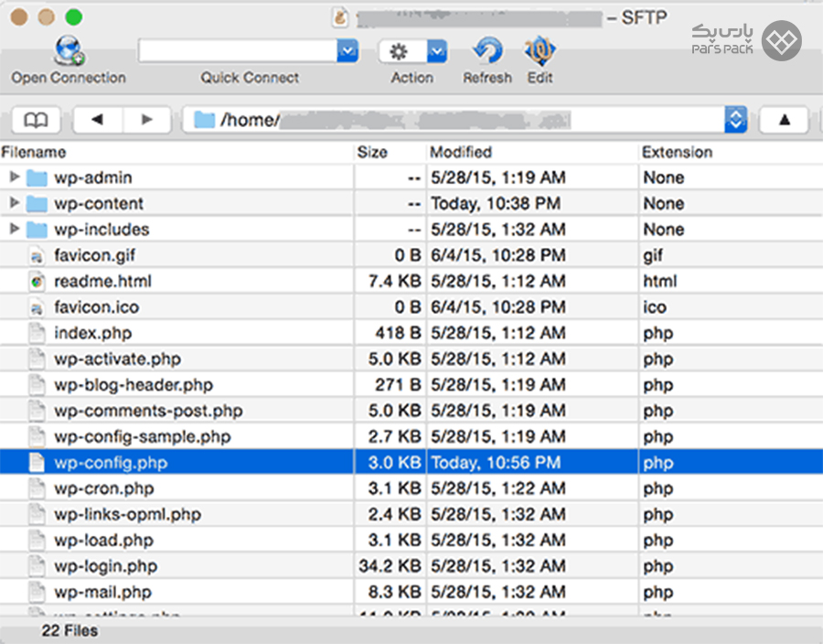Image resolution: width=823 pixels, height=644 pixels.
Task: Select the wp-activate.php filename
Action: [x=118, y=359]
